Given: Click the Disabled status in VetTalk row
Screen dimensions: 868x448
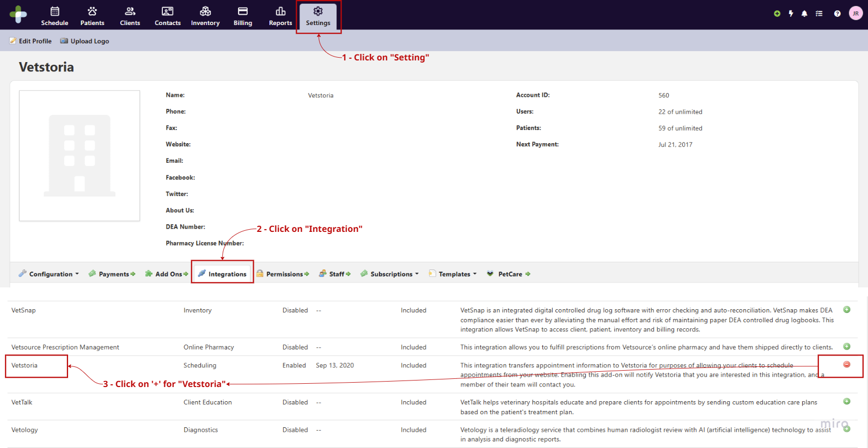Looking at the screenshot, I should point(295,402).
